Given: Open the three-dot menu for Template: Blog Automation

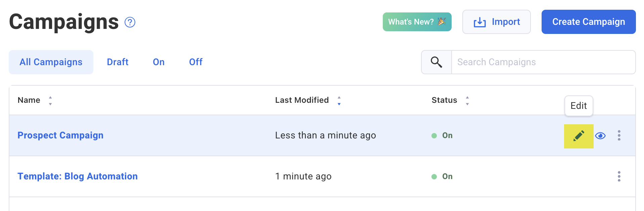Looking at the screenshot, I should [619, 176].
